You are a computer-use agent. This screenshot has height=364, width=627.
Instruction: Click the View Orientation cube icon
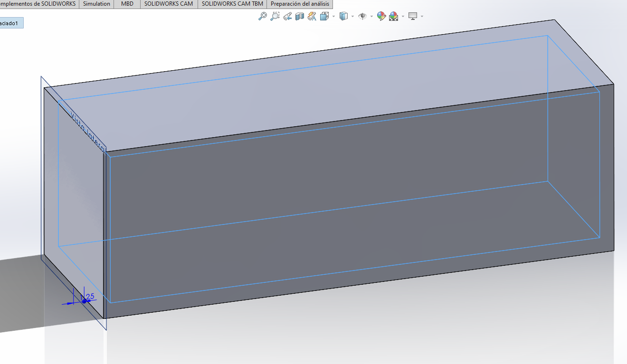coord(324,16)
